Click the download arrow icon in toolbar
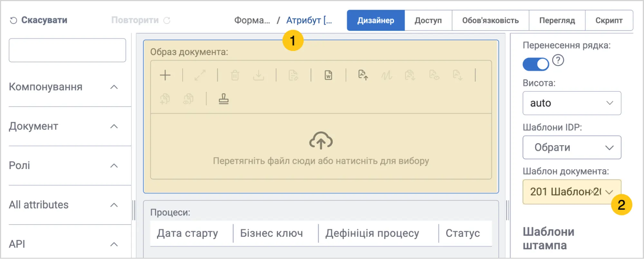Screen dimensions: 644x259 pyautogui.click(x=258, y=75)
